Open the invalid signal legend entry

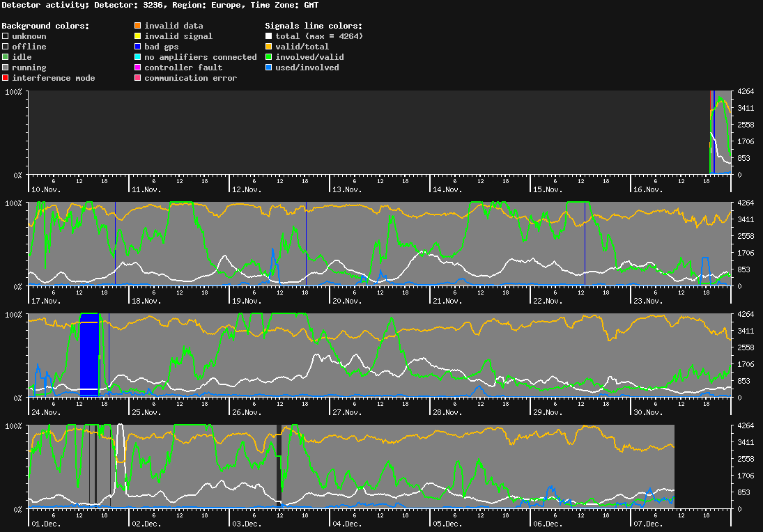coord(138,36)
